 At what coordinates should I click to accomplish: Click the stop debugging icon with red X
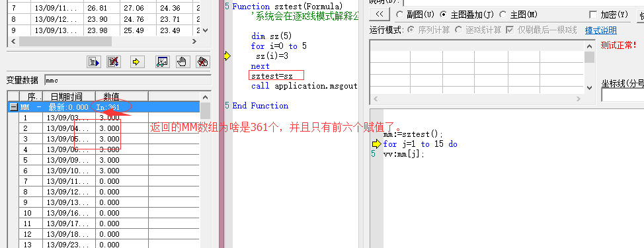(113, 62)
